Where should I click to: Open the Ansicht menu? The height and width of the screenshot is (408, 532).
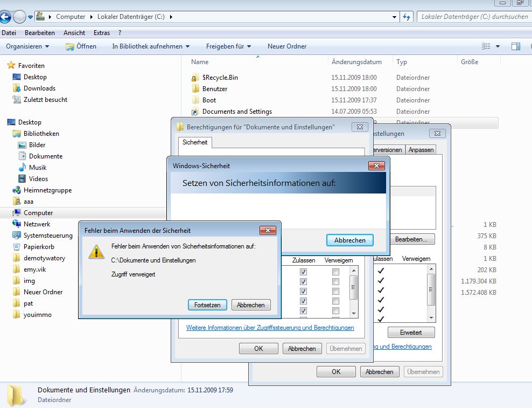(x=74, y=33)
